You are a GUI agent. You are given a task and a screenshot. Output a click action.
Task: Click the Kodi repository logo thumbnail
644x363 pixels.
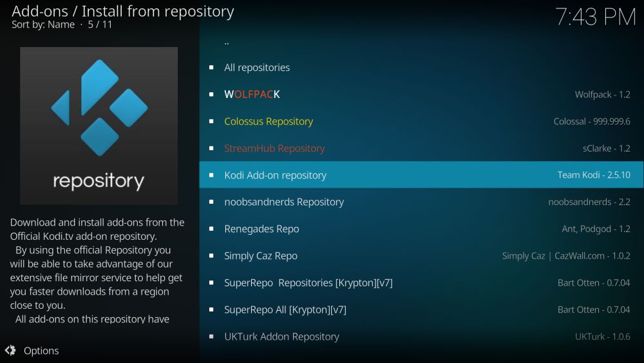click(x=99, y=126)
